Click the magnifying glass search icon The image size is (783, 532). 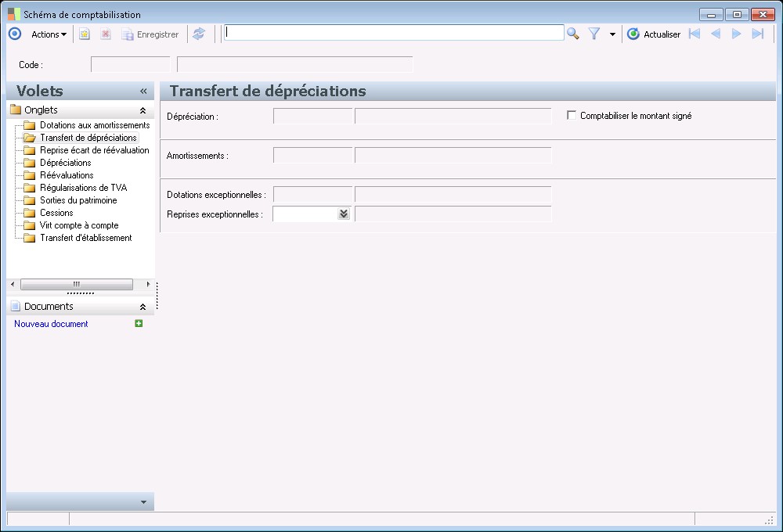(573, 34)
